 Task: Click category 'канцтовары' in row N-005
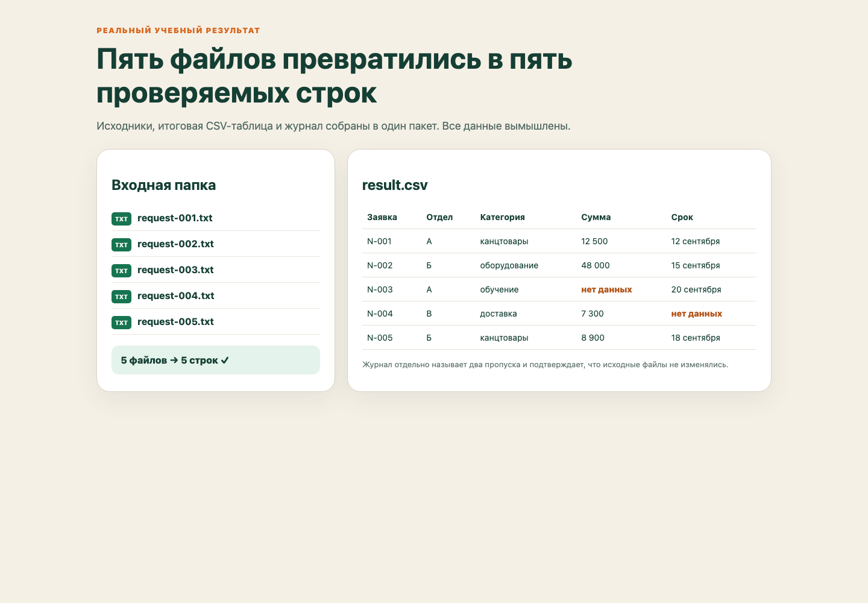point(504,338)
